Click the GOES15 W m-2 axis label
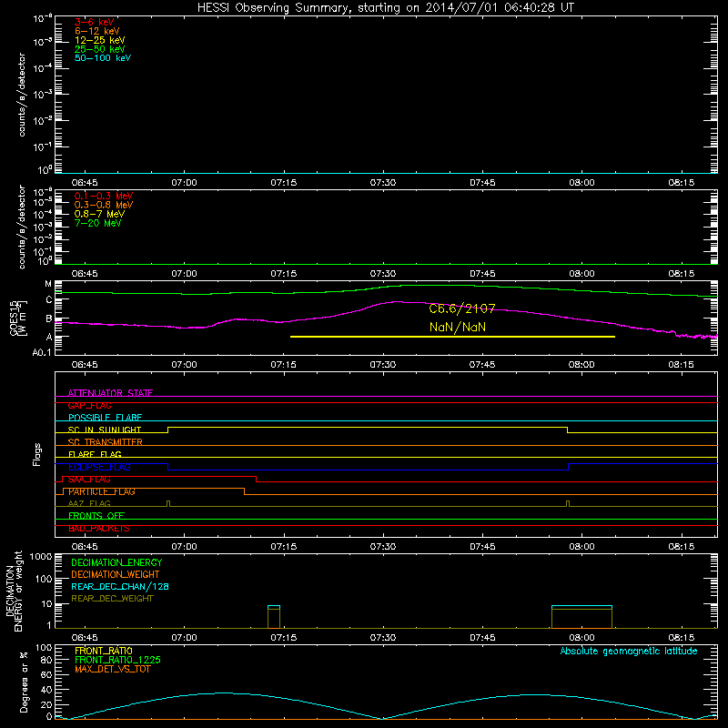 point(18,318)
